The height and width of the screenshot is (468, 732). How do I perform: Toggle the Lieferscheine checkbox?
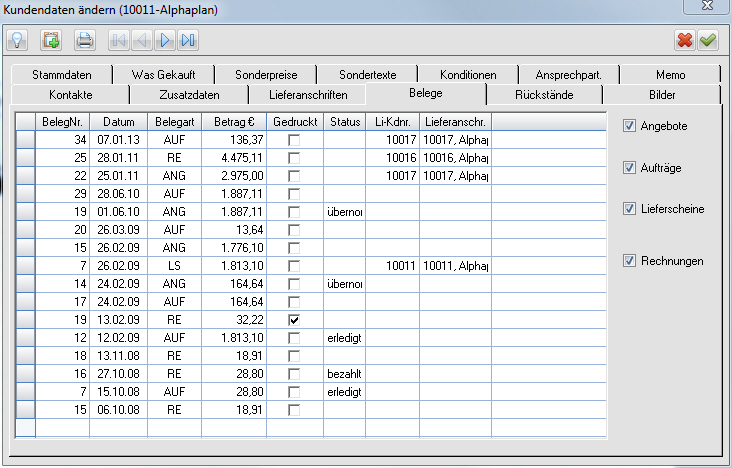[x=629, y=209]
